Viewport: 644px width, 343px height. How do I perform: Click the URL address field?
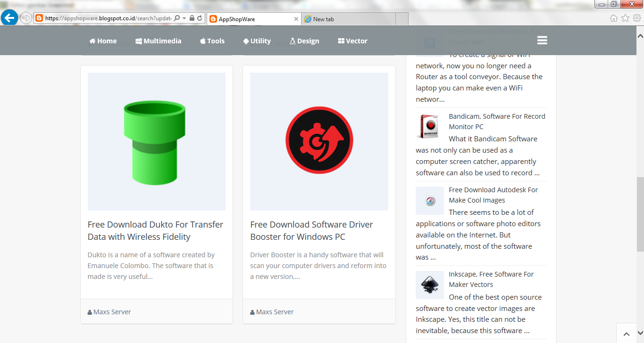[109, 18]
